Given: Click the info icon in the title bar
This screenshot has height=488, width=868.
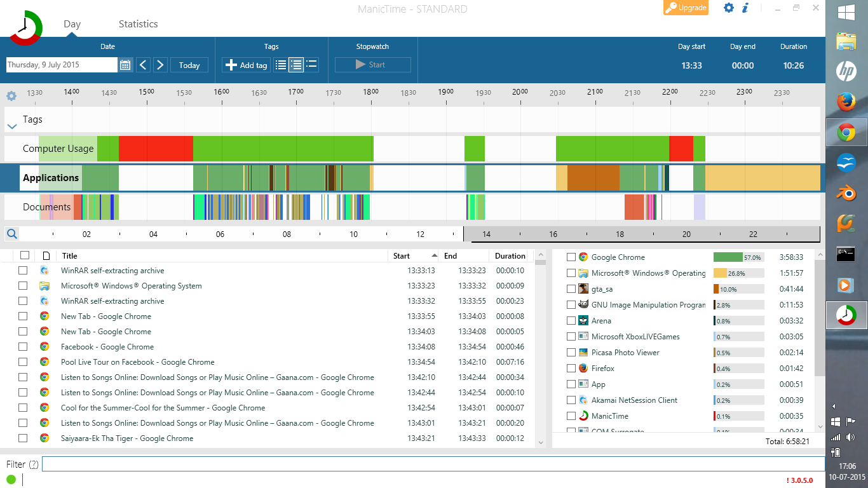Looking at the screenshot, I should [745, 8].
